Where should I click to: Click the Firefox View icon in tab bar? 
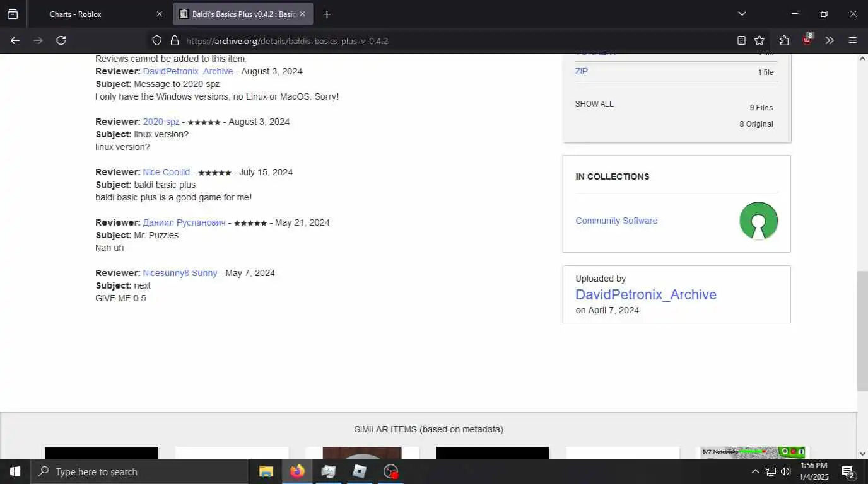pos(13,14)
